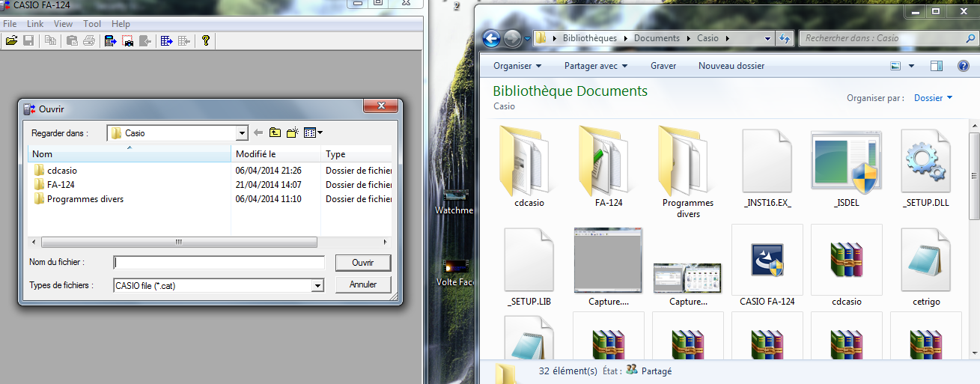Screen dimensions: 980x384
Task: Click Explorer's blue help icon
Action: coord(964,66)
